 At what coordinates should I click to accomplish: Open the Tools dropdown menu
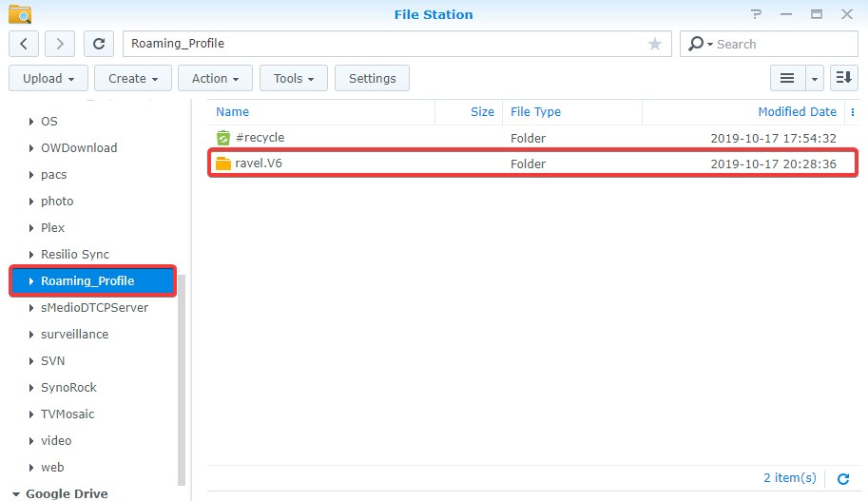[x=294, y=78]
